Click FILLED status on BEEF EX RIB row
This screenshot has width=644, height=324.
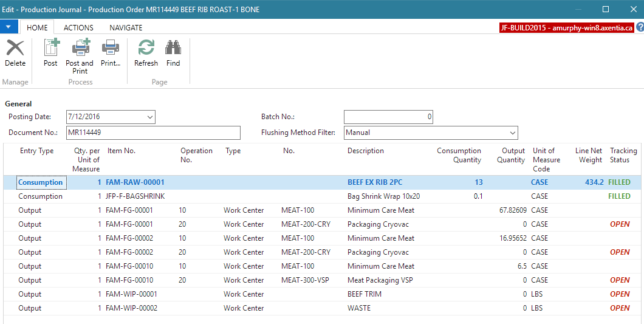click(620, 182)
